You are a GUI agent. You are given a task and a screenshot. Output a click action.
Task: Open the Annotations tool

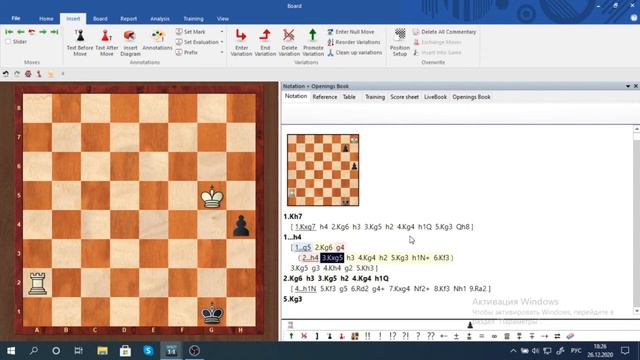point(157,40)
